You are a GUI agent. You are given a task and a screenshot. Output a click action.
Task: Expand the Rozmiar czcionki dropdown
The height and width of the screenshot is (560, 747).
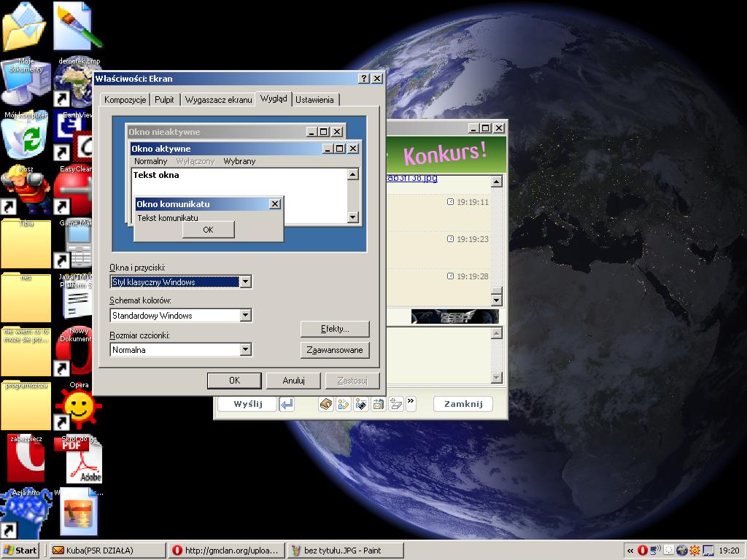point(245,350)
